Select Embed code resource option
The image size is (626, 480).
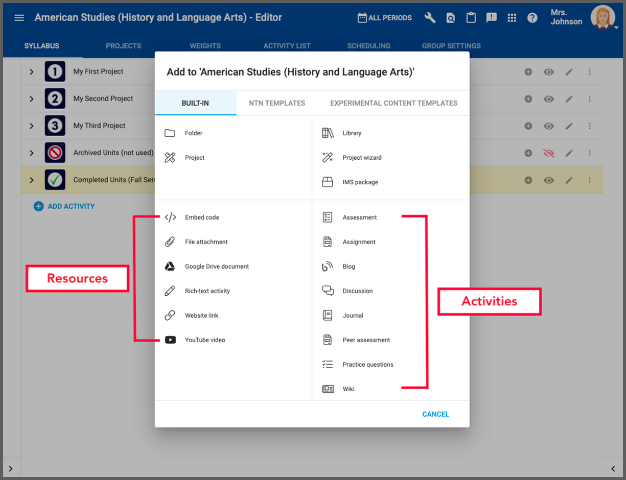[201, 217]
